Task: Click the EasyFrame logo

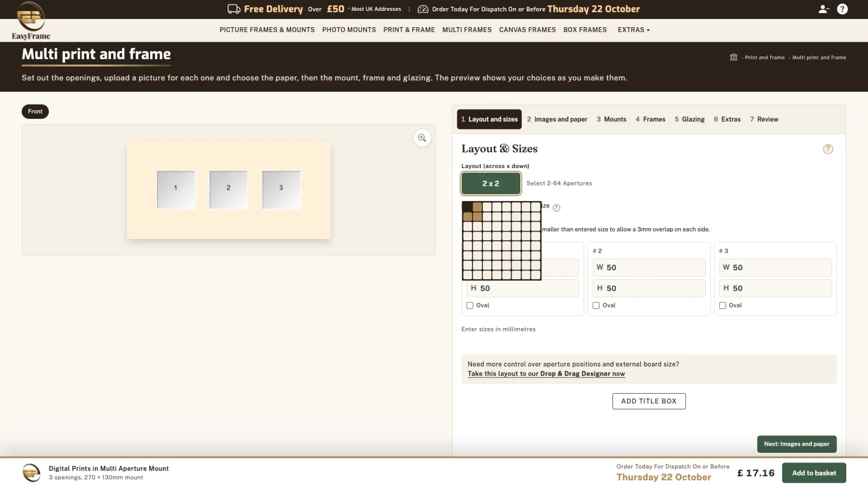Action: [31, 21]
